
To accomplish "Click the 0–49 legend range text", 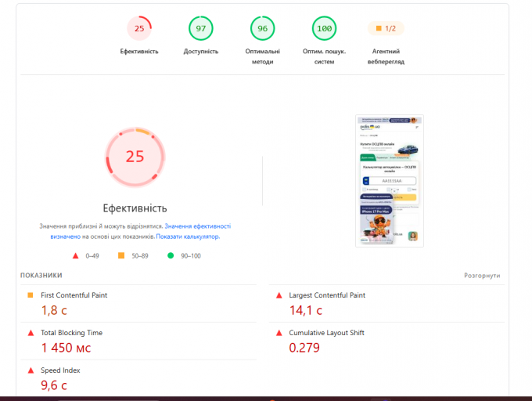I will (92, 256).
